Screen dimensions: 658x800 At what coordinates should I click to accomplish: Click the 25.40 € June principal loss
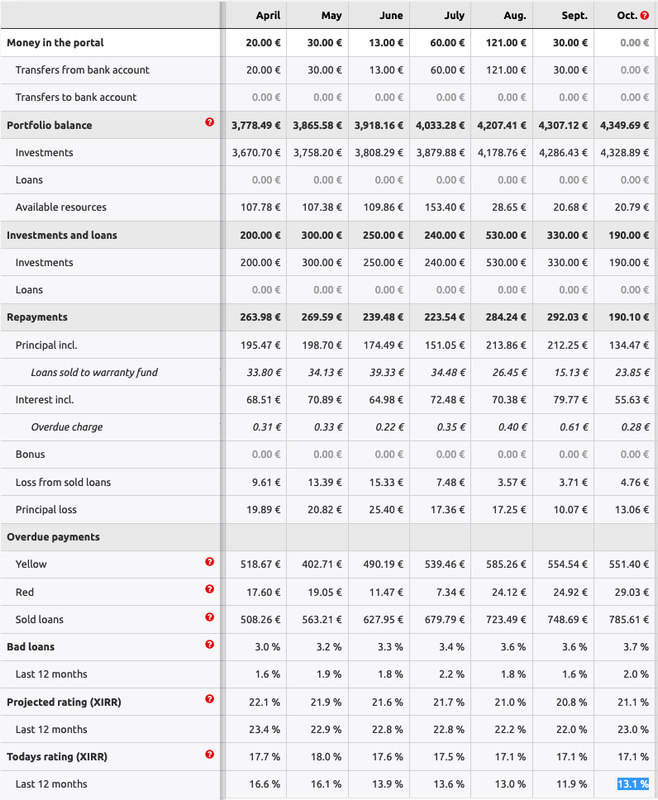[386, 510]
